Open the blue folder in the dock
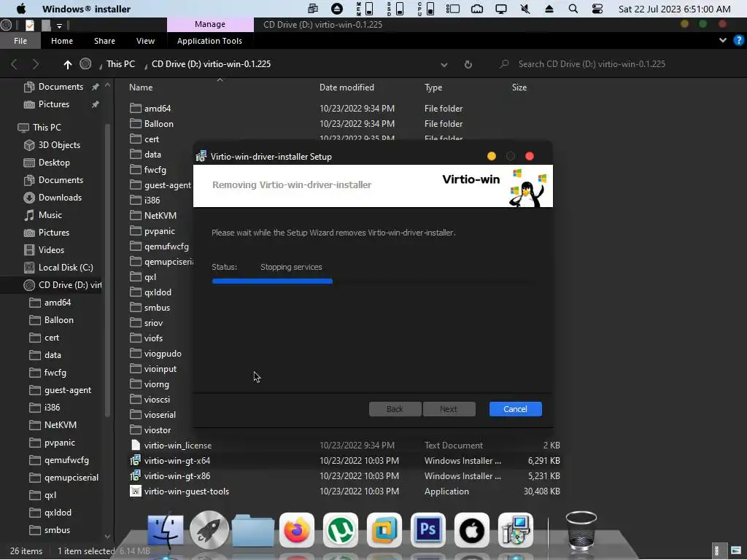Viewport: 747px width, 560px height. (253, 530)
